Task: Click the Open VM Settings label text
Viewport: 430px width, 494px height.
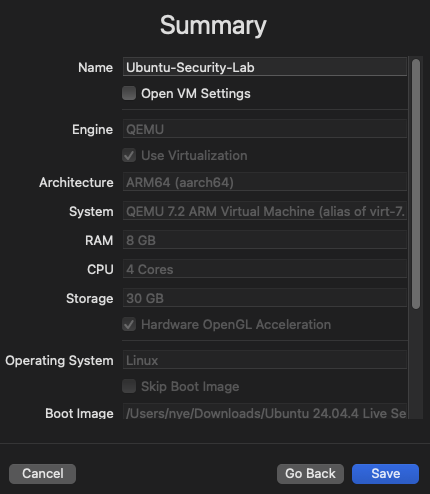Action: (x=196, y=94)
